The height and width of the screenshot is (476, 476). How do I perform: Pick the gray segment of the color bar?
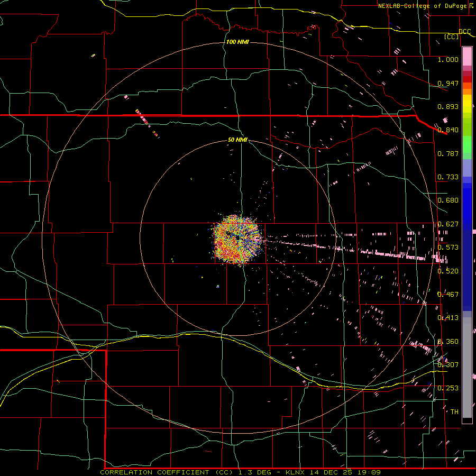(467, 368)
